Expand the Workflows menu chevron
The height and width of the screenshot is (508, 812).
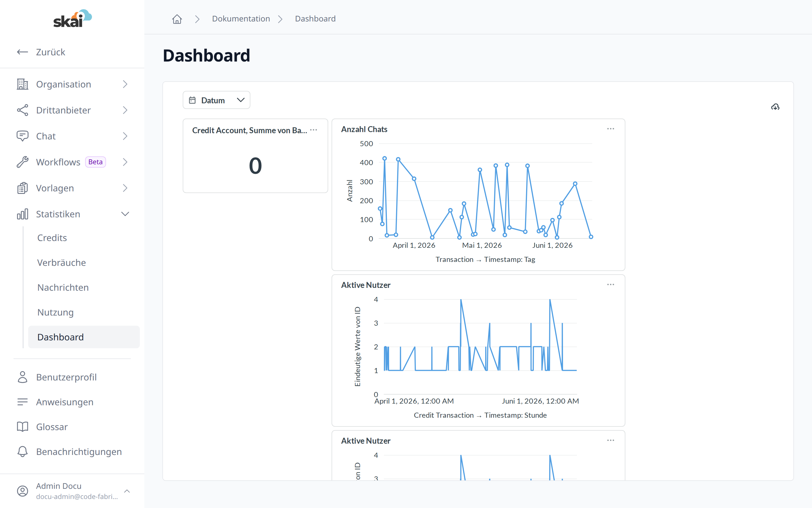click(125, 162)
